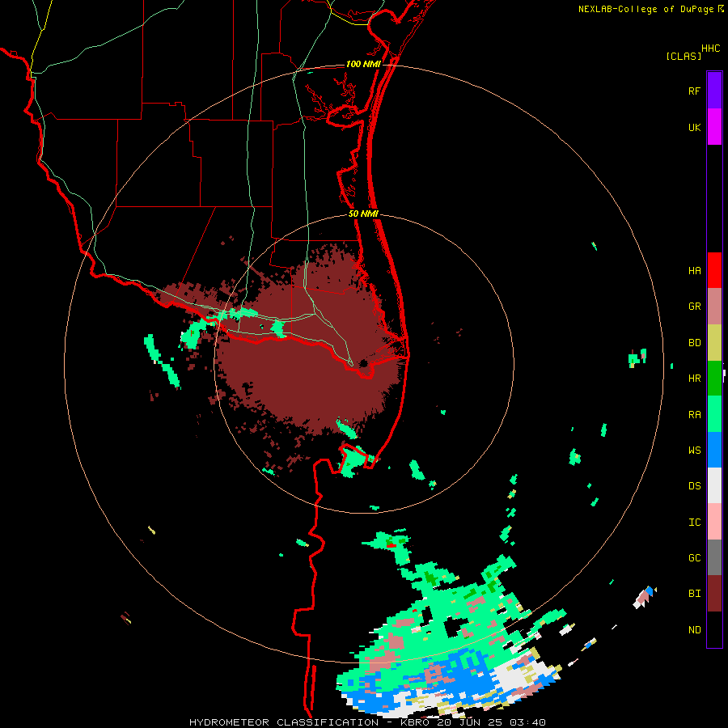This screenshot has height=728, width=728.
Task: Click the HA red legend swatch
Action: (x=714, y=270)
